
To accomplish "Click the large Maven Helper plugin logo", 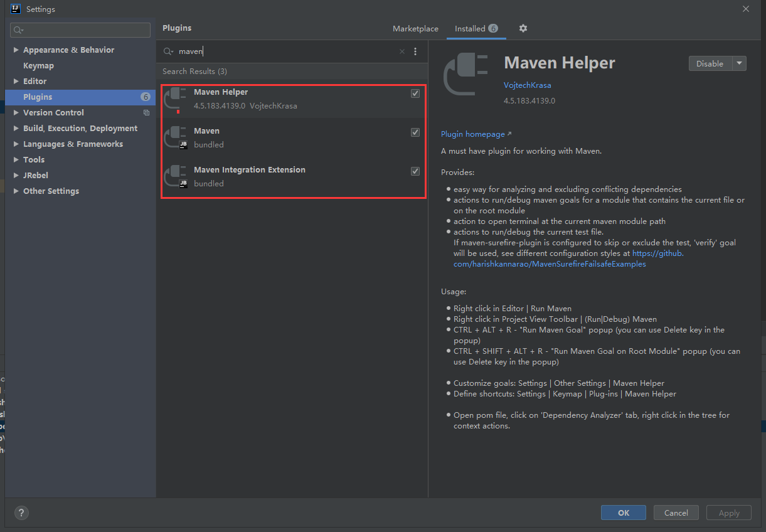I will [x=465, y=75].
